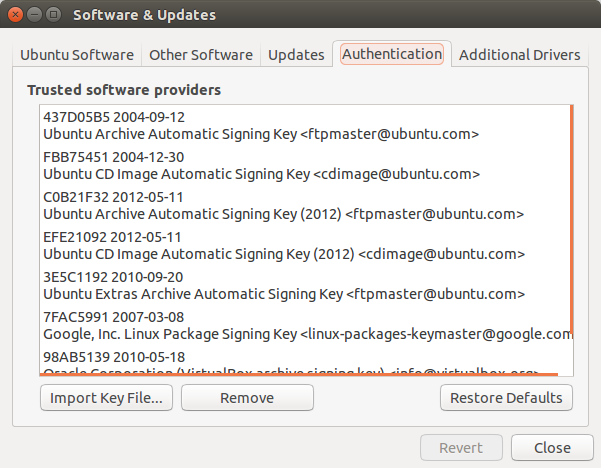
Task: Click the Close button at bottom
Action: [x=552, y=448]
